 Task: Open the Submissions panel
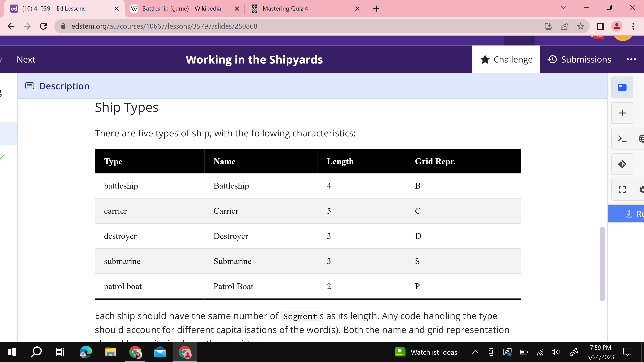(x=579, y=59)
